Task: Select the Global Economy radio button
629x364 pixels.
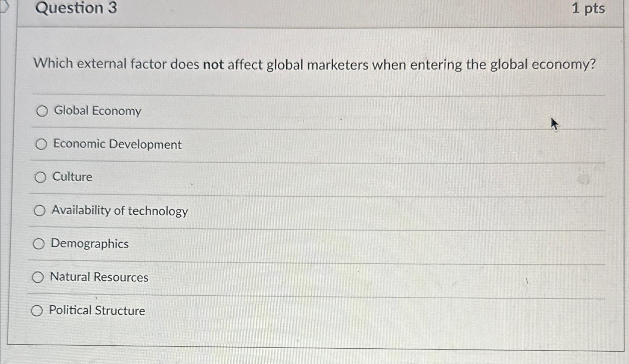Action: coord(42,111)
